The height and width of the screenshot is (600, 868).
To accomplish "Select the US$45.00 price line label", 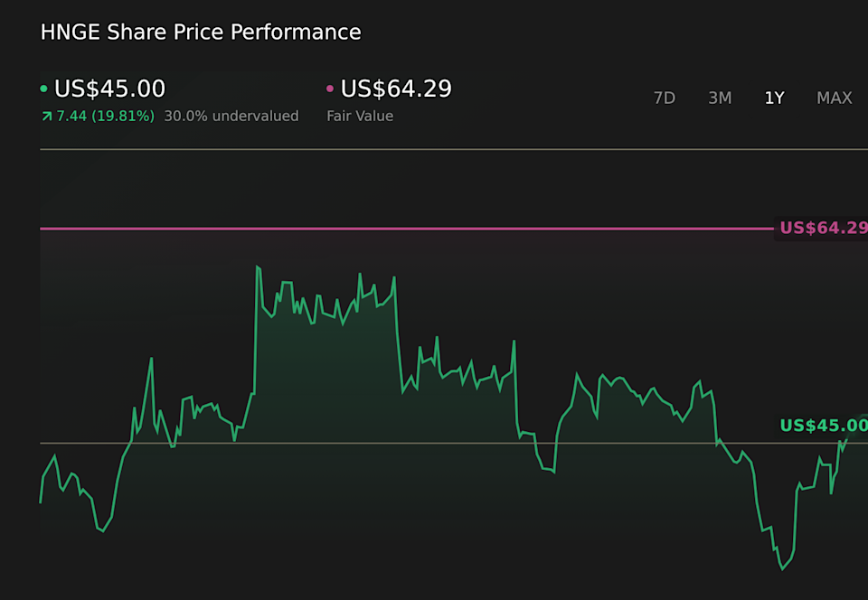I will point(823,425).
